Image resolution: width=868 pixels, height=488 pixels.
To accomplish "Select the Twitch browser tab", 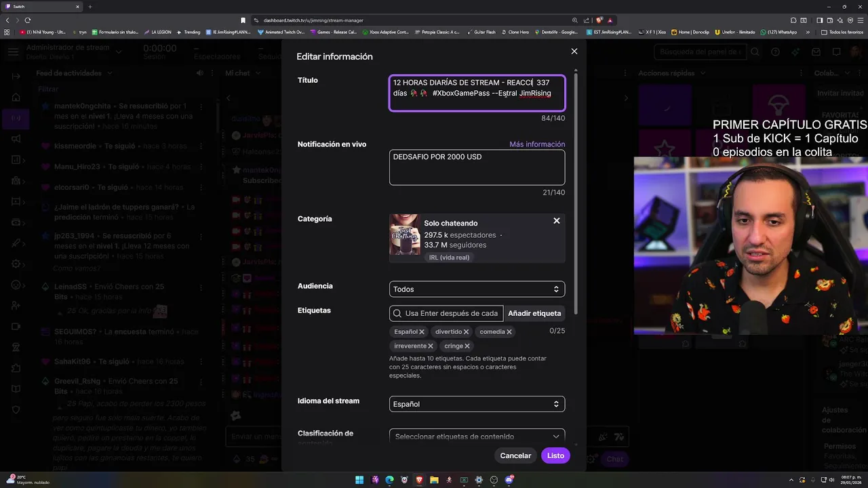I will click(41, 7).
